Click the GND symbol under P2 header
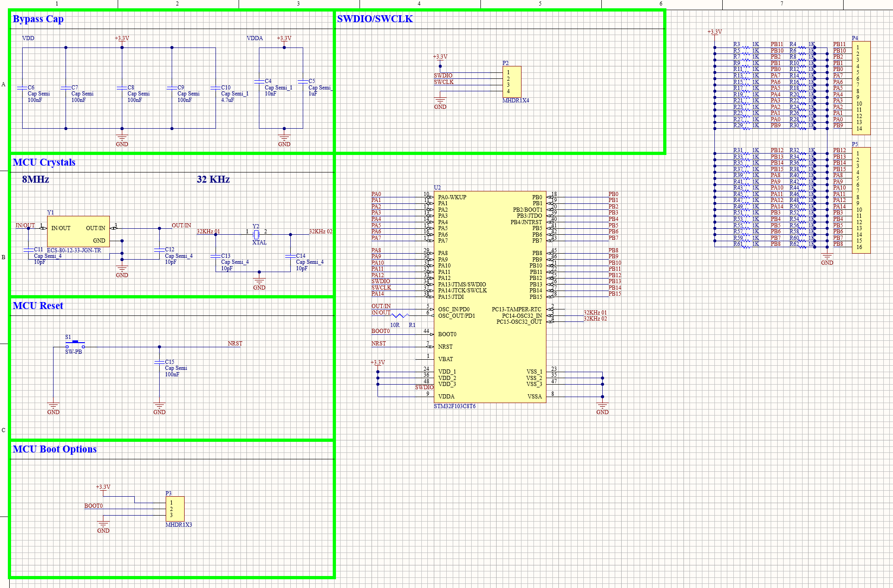The width and height of the screenshot is (893, 588). click(440, 103)
